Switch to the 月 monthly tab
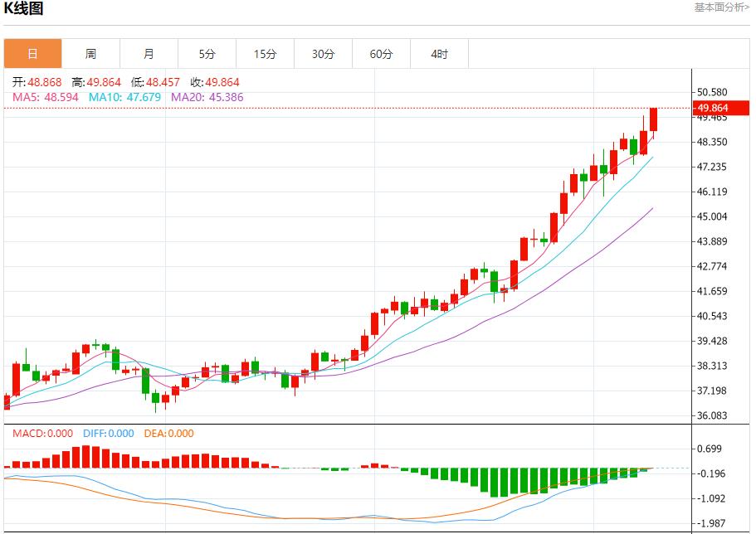 149,52
